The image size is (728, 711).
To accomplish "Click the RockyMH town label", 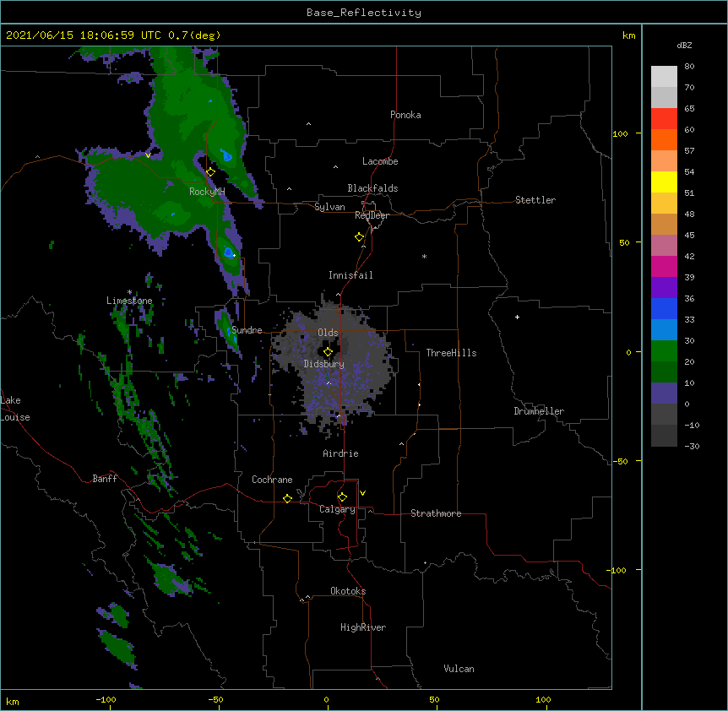I will [207, 192].
